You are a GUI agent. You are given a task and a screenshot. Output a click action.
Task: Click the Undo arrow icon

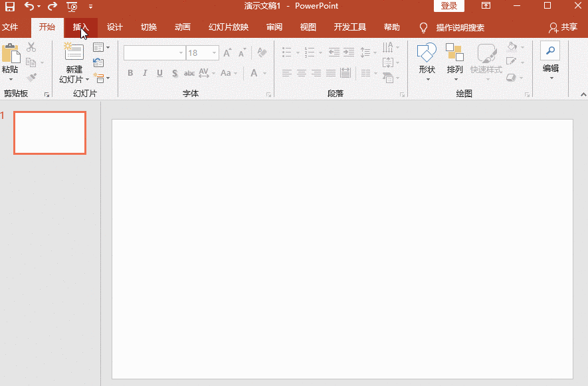click(29, 7)
